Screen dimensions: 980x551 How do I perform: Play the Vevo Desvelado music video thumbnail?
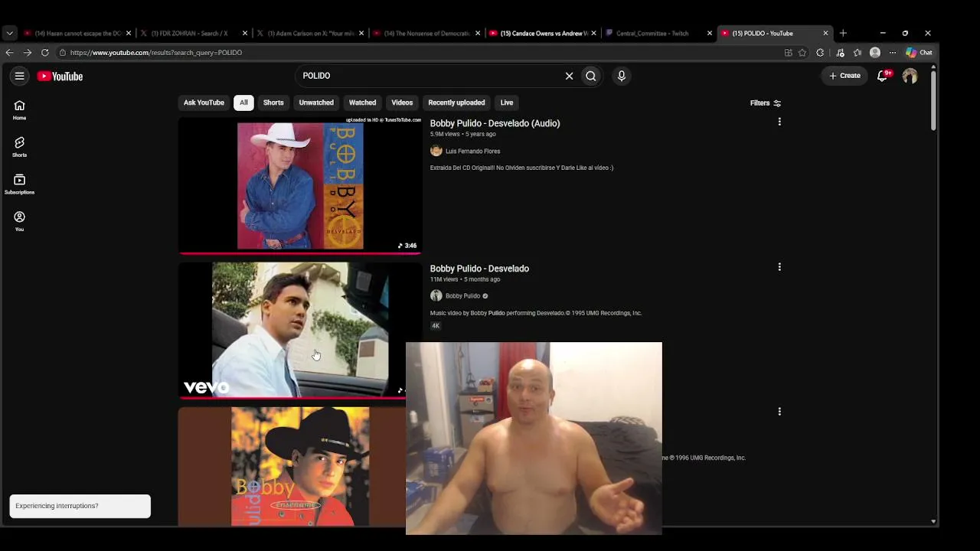(300, 330)
